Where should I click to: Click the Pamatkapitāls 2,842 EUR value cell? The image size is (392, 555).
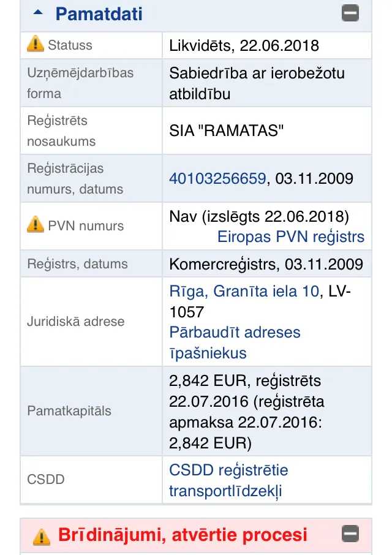pos(267,411)
